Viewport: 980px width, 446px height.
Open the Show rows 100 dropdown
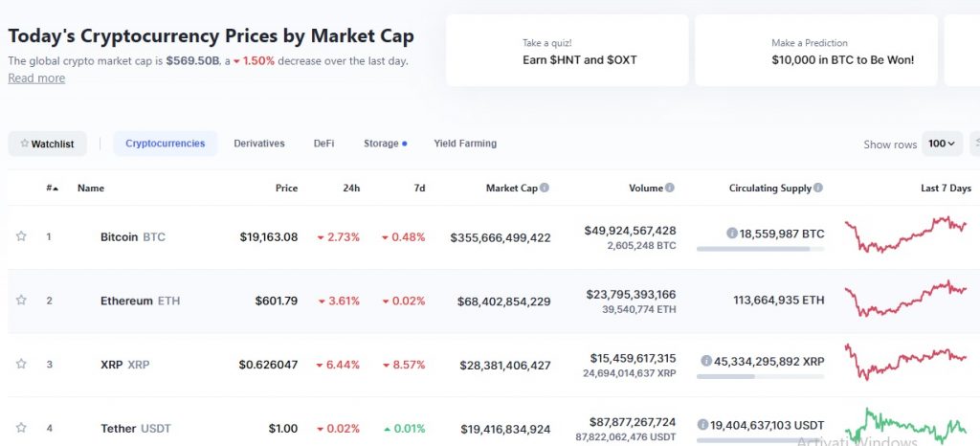point(942,144)
